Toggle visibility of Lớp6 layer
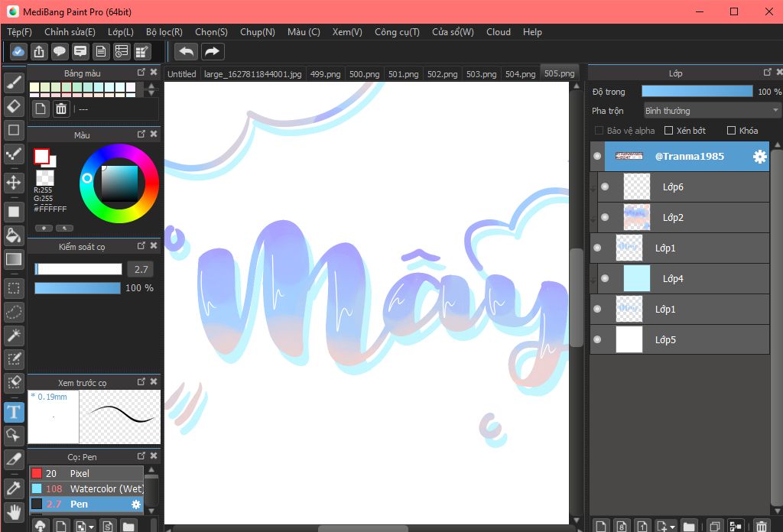Viewport: 783px width, 532px height. [x=605, y=187]
